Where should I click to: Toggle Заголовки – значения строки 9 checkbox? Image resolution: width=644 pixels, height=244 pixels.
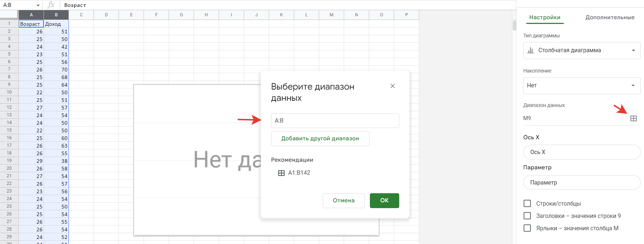pos(527,216)
